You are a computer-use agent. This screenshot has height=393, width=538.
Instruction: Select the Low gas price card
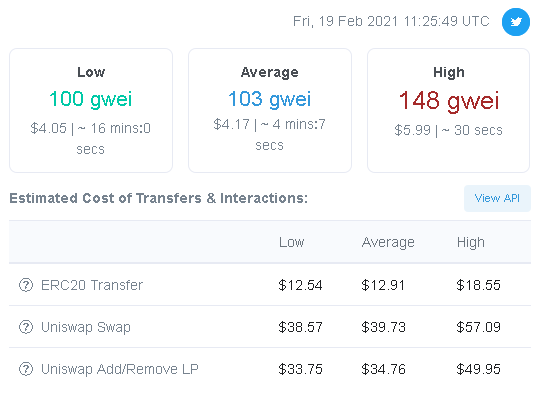click(91, 111)
